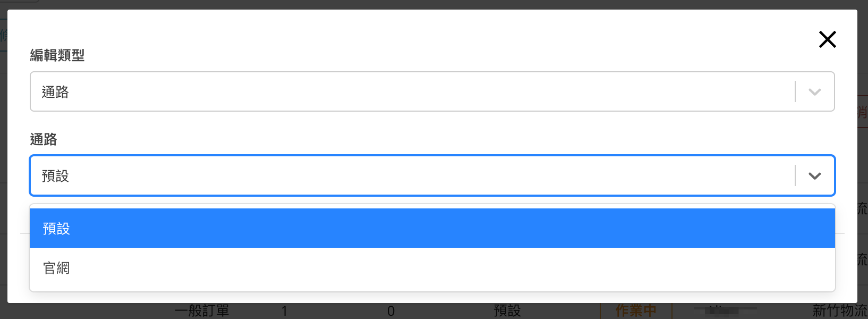Viewport: 868px width, 319px height.
Task: Click the orange 作業中 status badge
Action: point(635,311)
